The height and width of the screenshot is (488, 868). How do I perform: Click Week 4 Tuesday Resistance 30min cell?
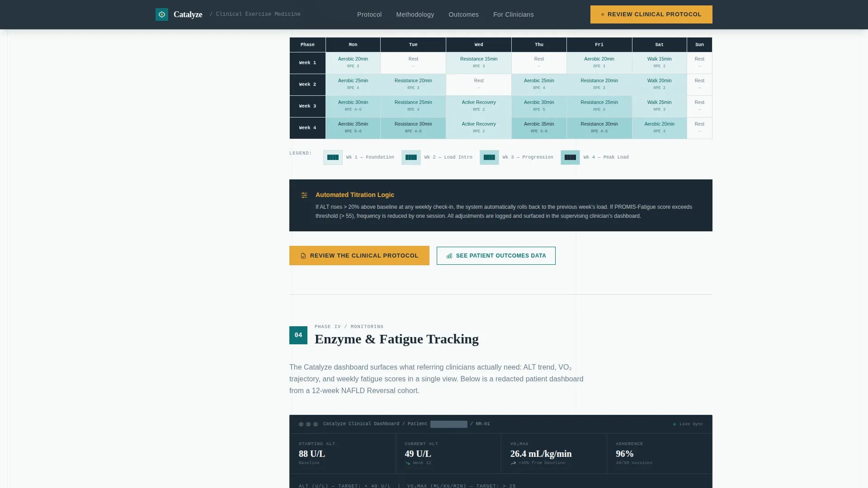413,128
